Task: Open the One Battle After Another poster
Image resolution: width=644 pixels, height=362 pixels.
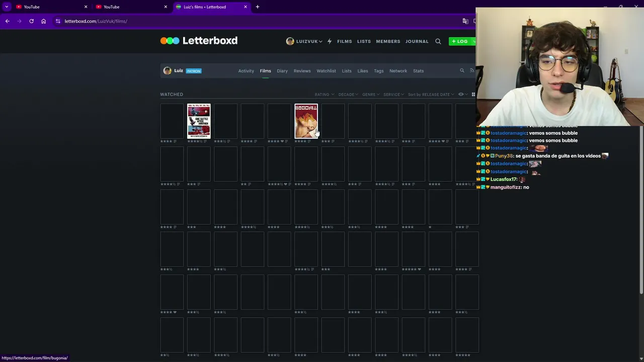Action: tap(199, 121)
